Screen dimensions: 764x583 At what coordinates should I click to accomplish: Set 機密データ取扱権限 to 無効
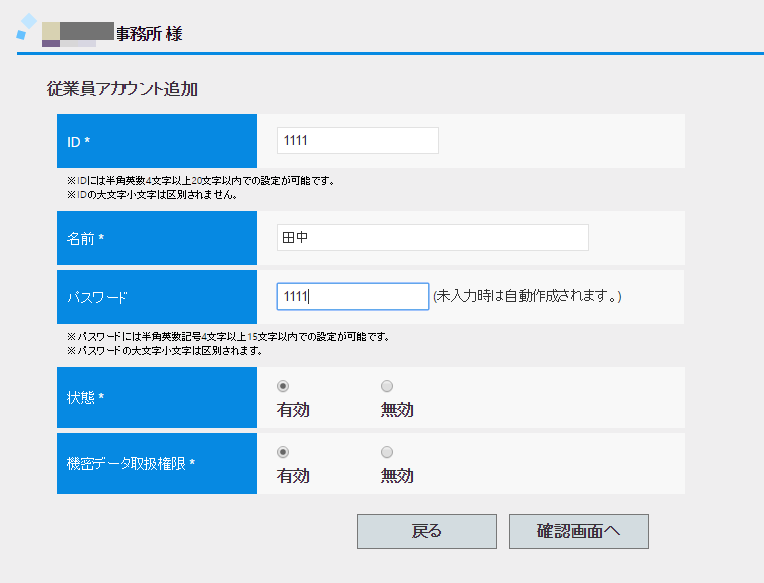coord(387,452)
